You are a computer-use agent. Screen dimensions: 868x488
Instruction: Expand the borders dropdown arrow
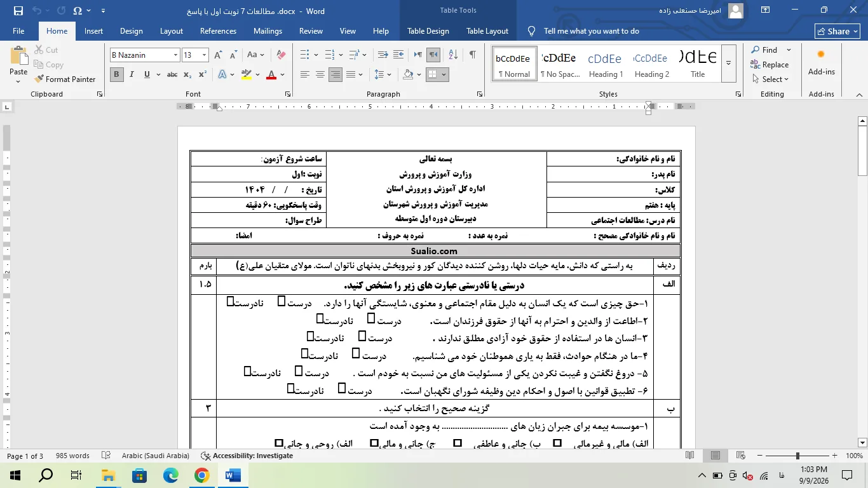(x=444, y=74)
